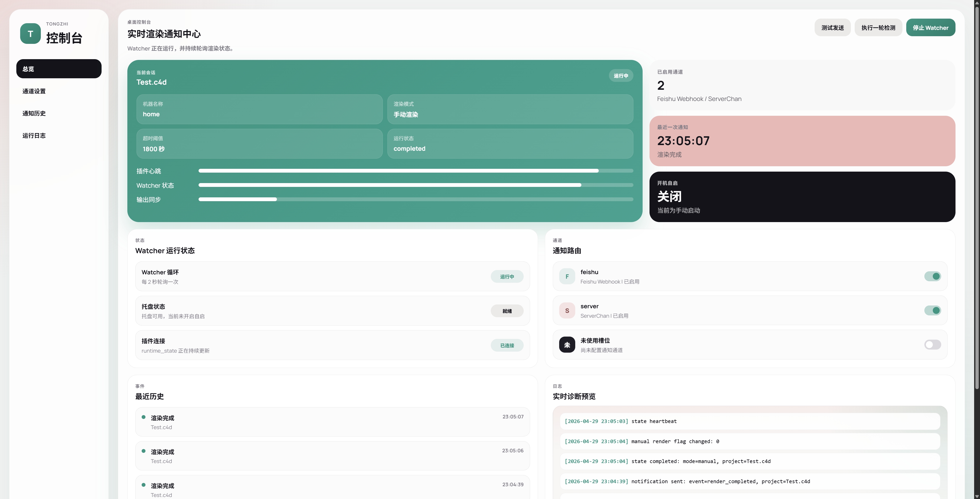980x499 pixels.
Task: Click the 已启用通道 summary card
Action: coord(802,85)
